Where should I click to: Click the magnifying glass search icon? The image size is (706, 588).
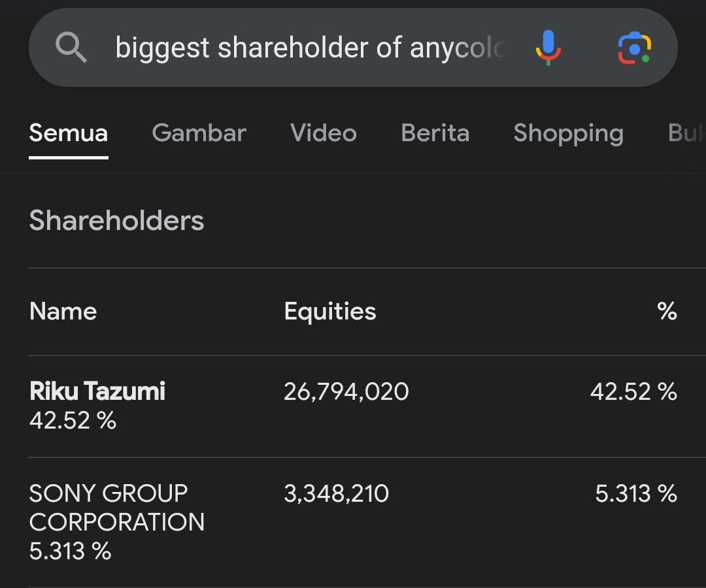tap(71, 48)
